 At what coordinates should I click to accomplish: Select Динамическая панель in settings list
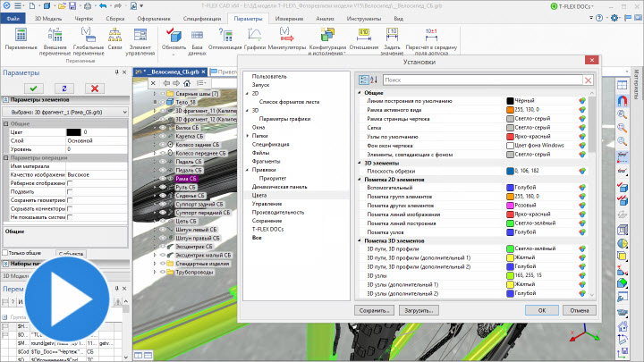click(x=279, y=187)
